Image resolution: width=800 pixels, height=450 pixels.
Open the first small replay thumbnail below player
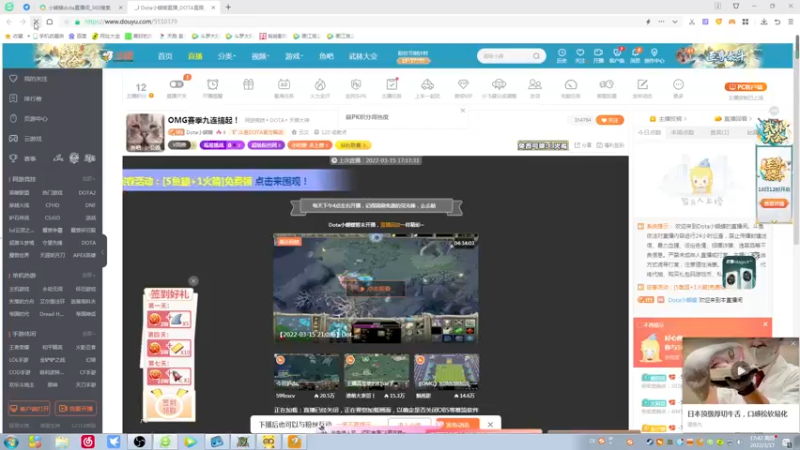(x=306, y=371)
